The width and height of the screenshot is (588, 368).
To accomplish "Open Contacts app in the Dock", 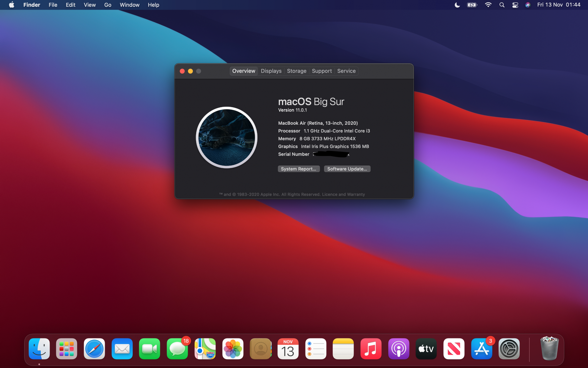I will tap(260, 349).
